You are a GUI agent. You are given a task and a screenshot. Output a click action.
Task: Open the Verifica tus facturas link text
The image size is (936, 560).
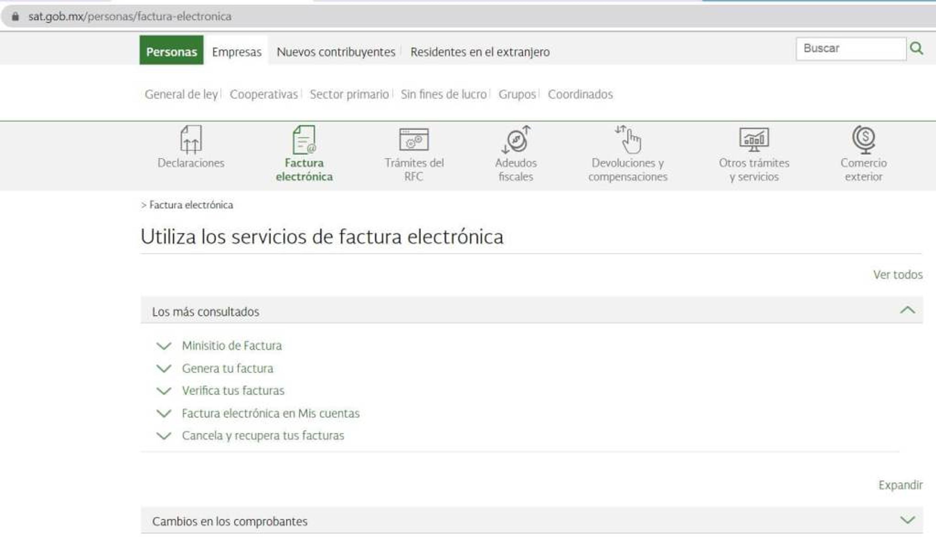(233, 390)
